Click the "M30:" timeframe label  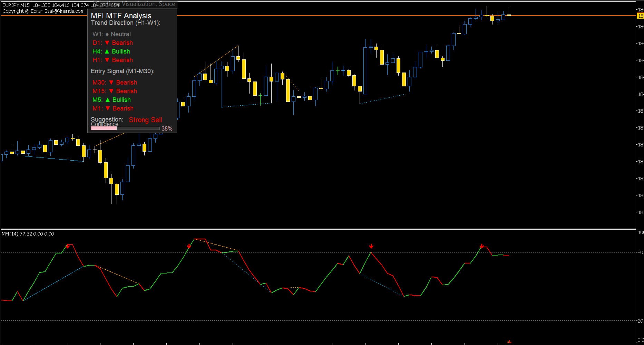point(99,83)
